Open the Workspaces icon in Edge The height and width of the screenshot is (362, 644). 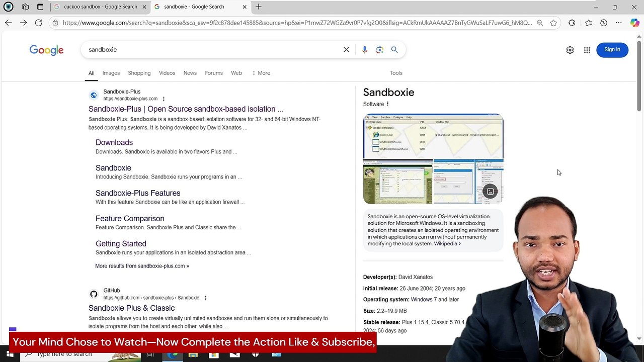pos(25,7)
